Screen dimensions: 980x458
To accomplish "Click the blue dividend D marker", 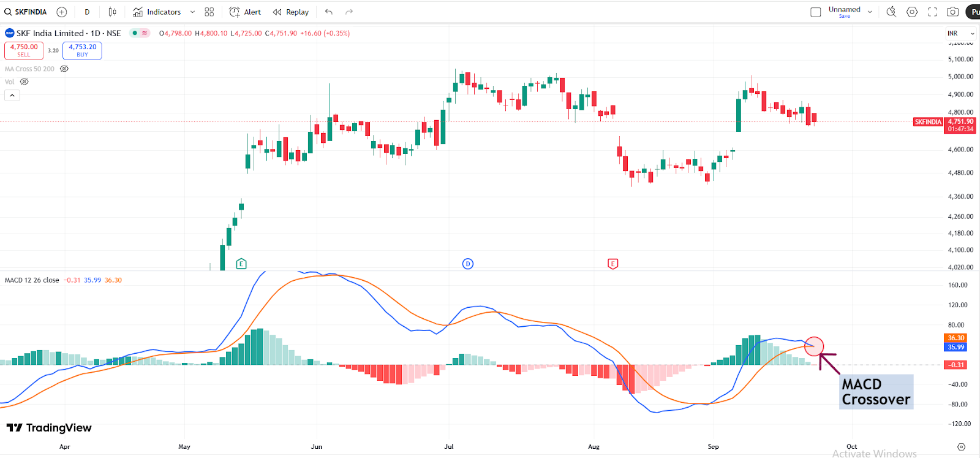I will coord(467,264).
